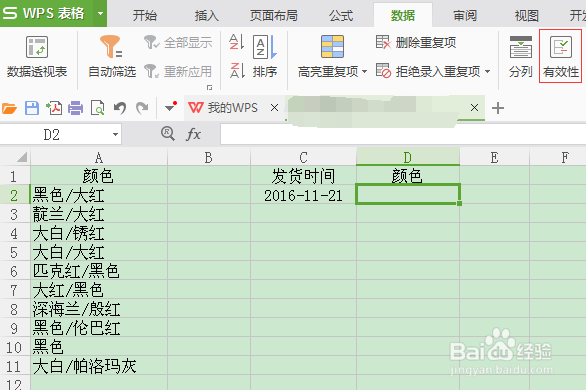This screenshot has height=390, width=586.
Task: Select cell 深海兰/殷红
Action: point(99,309)
